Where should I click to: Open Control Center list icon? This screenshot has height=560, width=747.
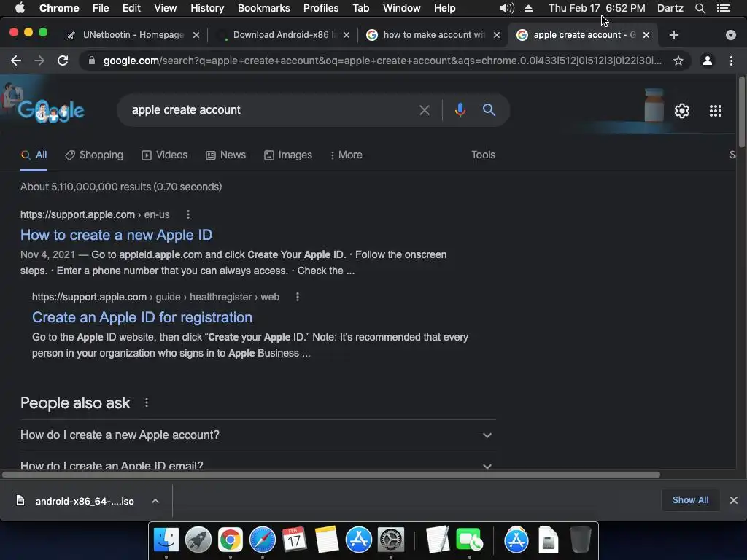coord(723,8)
